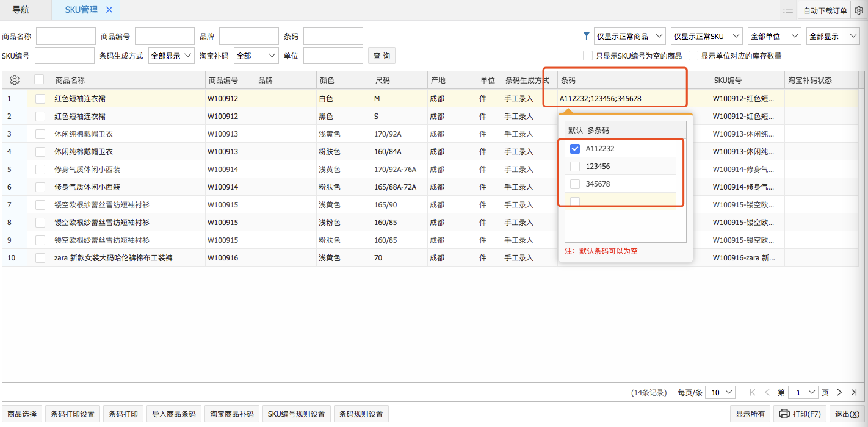868x427 pixels.
Task: Open 条码打印设置 button at bottom
Action: click(x=73, y=414)
